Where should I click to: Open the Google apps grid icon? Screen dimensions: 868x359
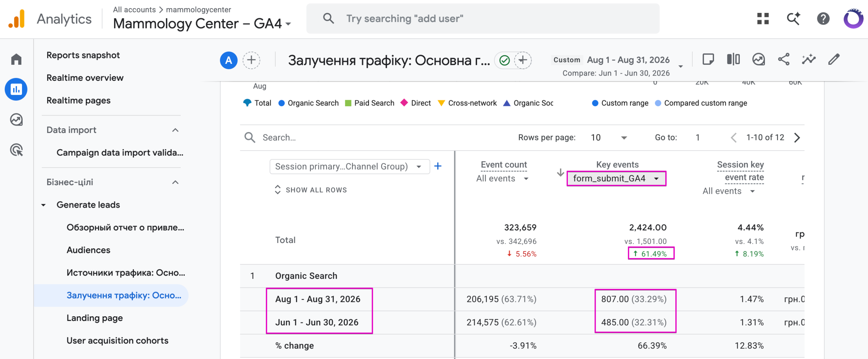(763, 19)
